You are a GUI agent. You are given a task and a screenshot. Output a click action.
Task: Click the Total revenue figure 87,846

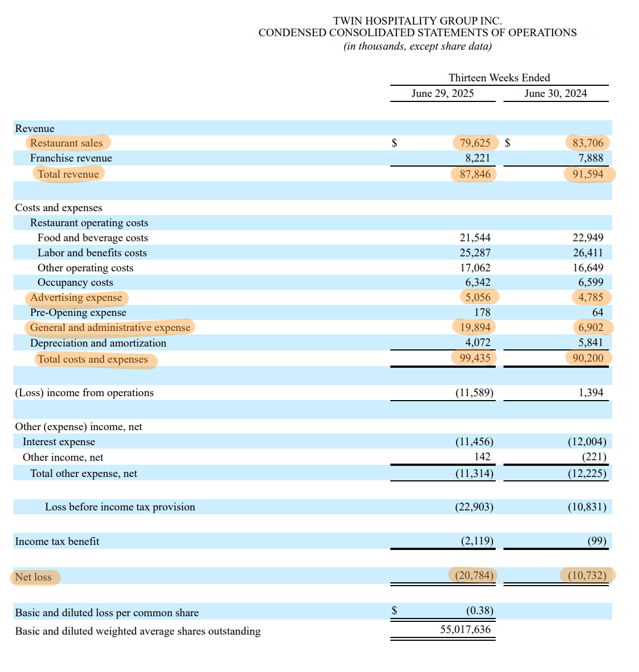(x=475, y=174)
